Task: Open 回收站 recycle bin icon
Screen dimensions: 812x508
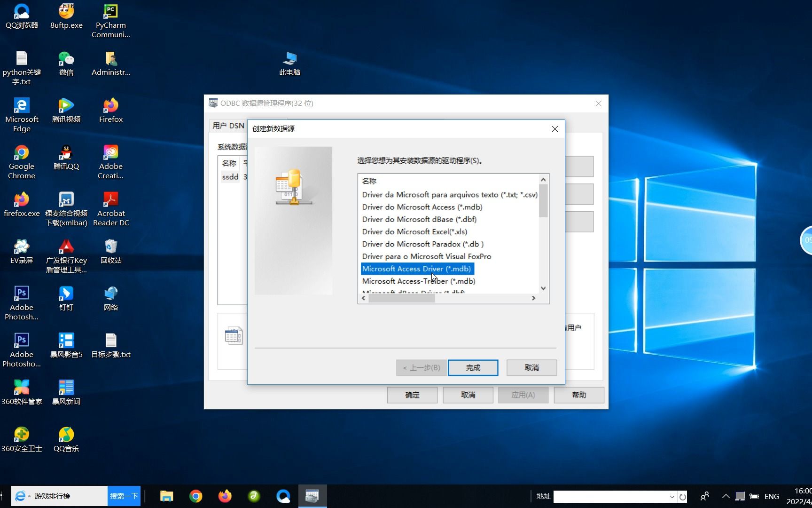Action: (x=111, y=251)
